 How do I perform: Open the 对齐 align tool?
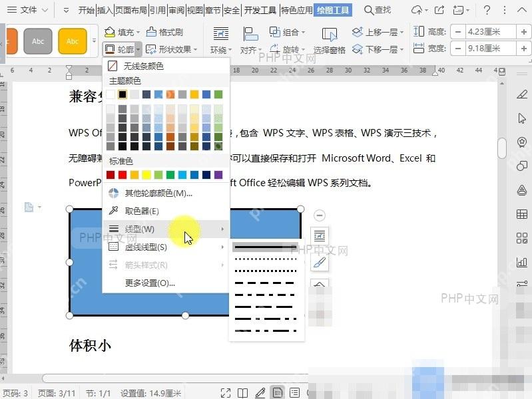(250, 41)
